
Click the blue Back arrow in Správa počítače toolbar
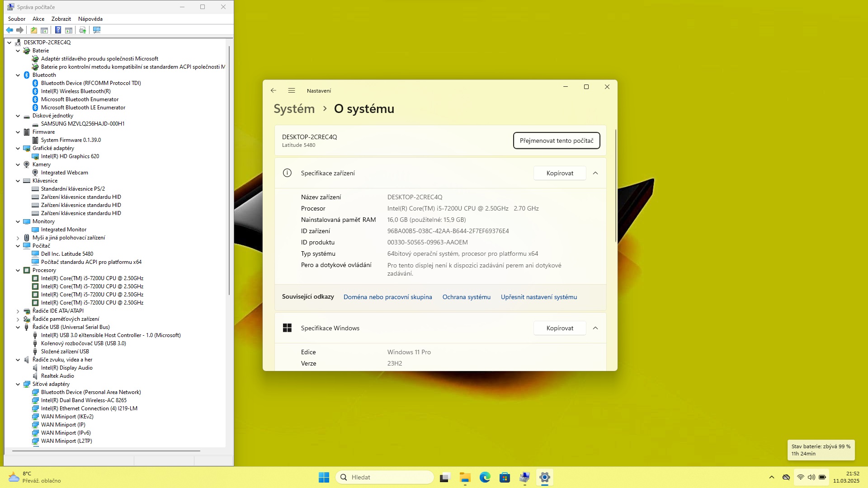click(9, 30)
